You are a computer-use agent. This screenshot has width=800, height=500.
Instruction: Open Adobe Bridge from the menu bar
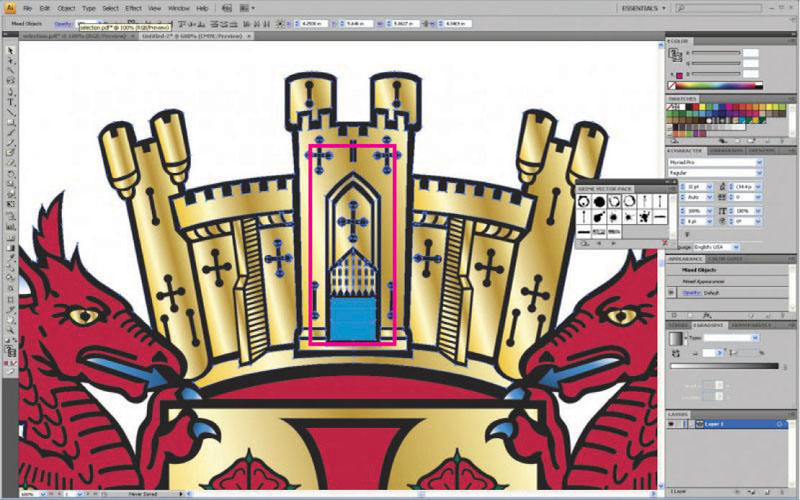coord(228,8)
